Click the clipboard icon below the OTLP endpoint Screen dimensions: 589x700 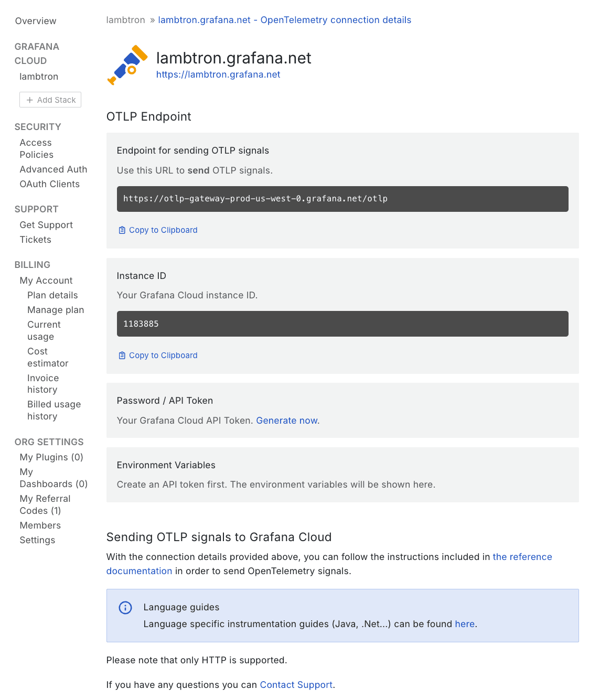(122, 230)
